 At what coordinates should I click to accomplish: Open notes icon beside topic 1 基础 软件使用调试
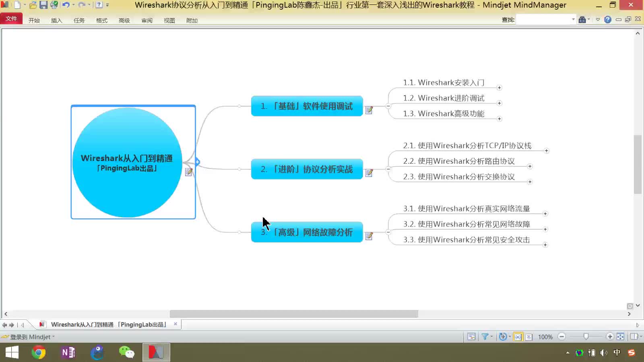(369, 110)
